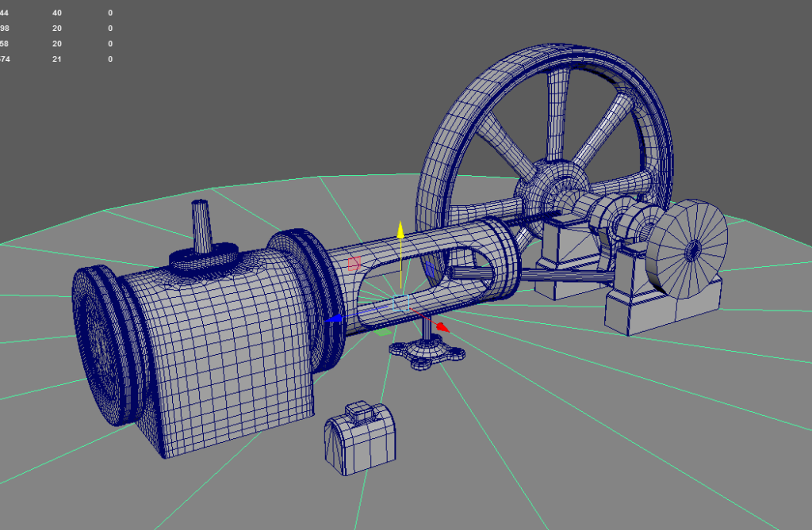Grab the yellow Y-axis move arrow
The height and width of the screenshot is (530, 812).
(x=400, y=229)
